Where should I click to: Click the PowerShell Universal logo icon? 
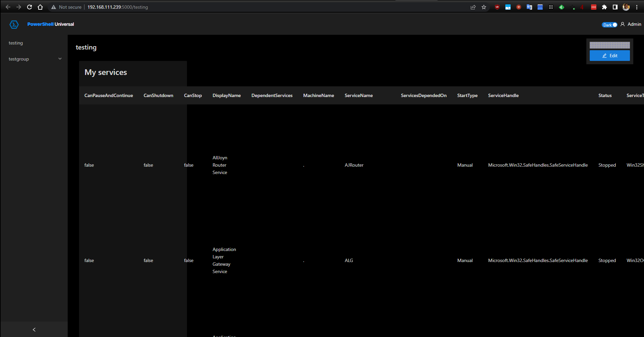(x=14, y=24)
